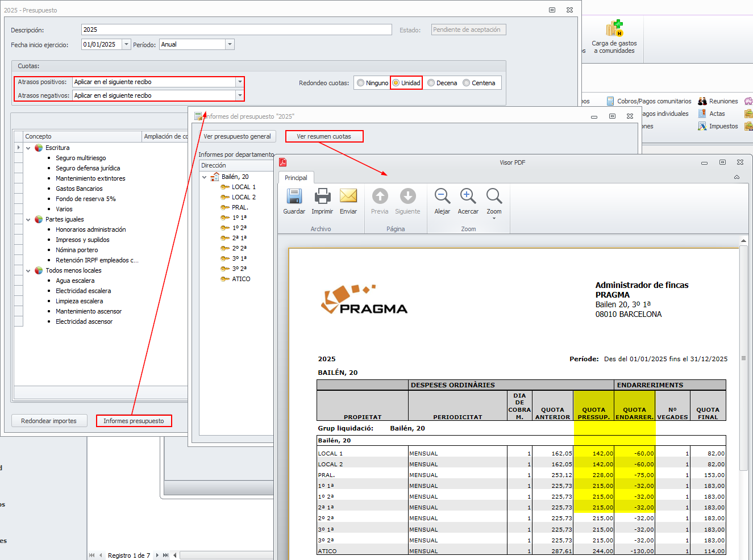Click the Guardar save icon in PDF viewer

tap(294, 197)
